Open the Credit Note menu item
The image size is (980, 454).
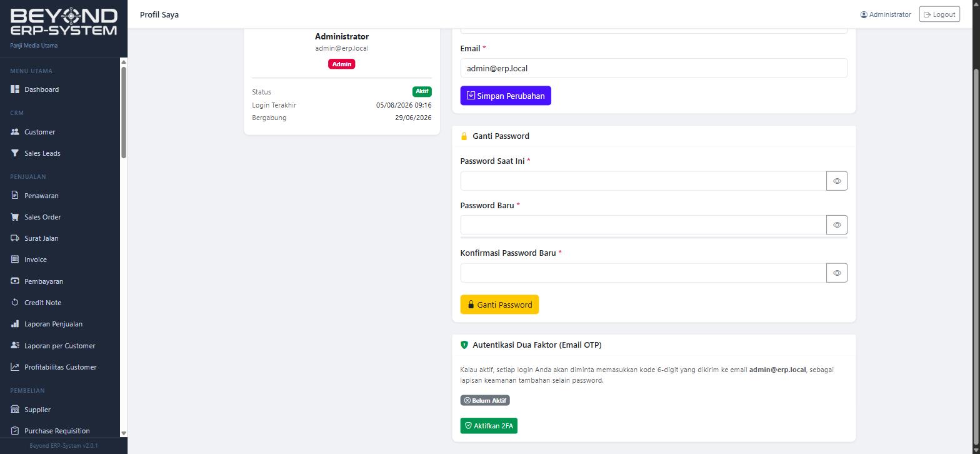60,303
